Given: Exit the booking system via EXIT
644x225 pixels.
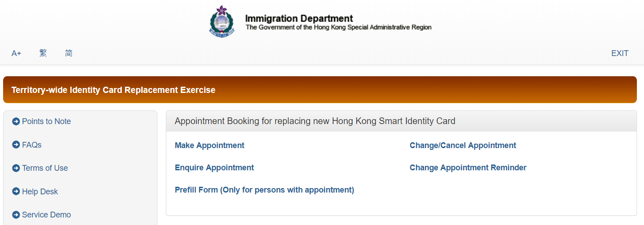Looking at the screenshot, I should 620,53.
